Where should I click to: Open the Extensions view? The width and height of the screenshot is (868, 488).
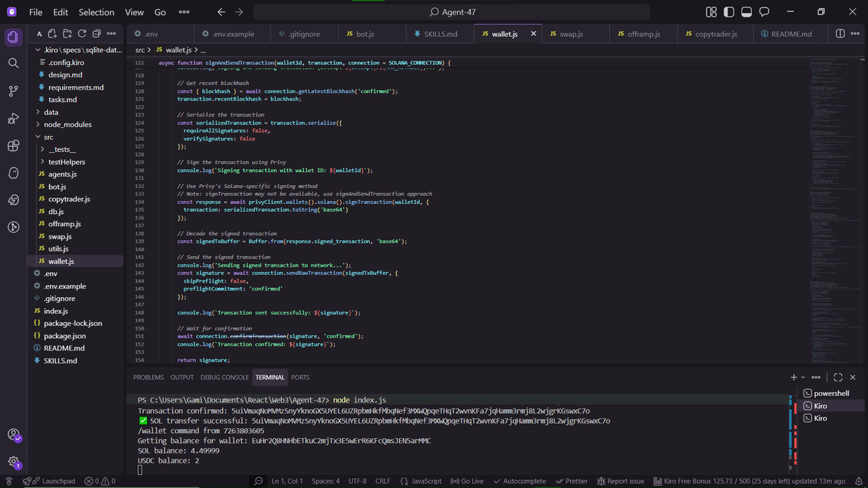13,146
